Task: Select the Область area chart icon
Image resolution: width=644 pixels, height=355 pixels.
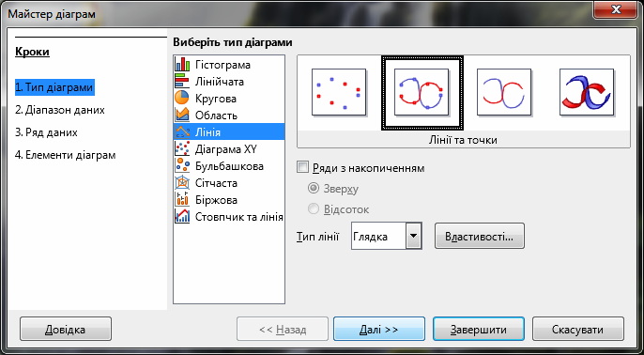Action: pos(182,115)
